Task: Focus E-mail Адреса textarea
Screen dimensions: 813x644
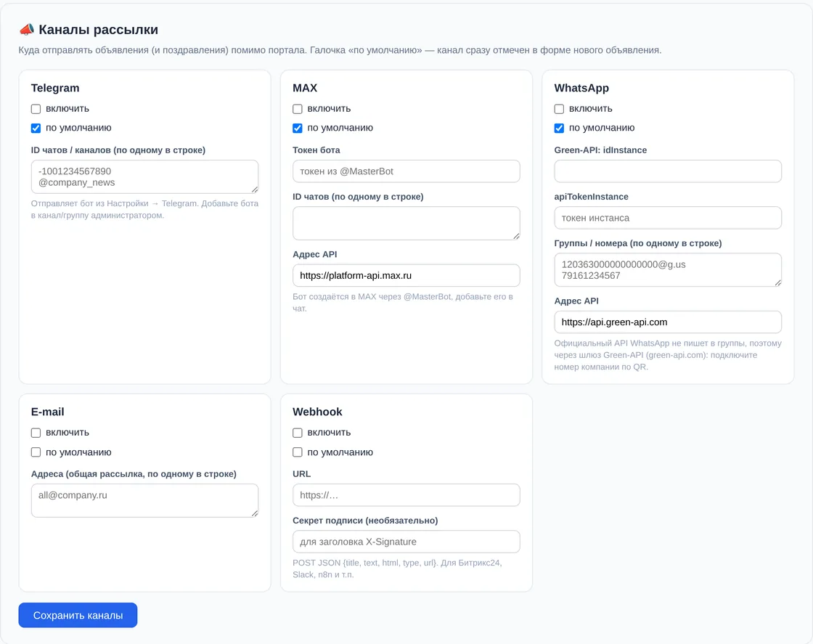Action: tap(144, 500)
